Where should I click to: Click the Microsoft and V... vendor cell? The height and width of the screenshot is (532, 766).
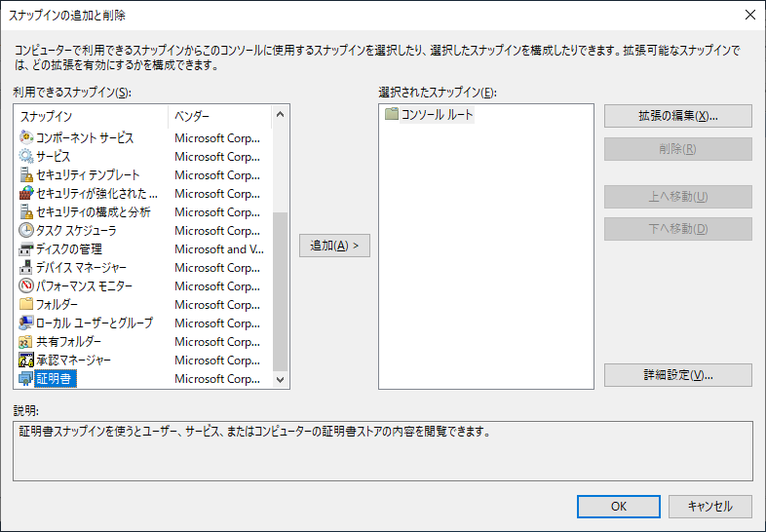click(219, 249)
